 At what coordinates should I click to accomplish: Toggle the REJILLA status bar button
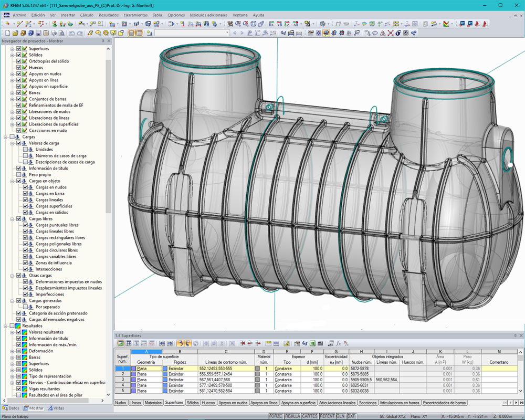292,416
